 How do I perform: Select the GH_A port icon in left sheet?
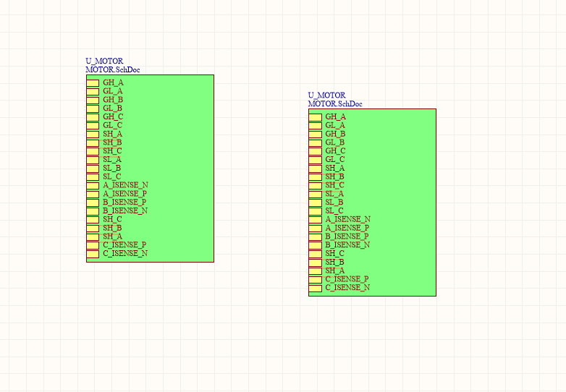coord(93,83)
